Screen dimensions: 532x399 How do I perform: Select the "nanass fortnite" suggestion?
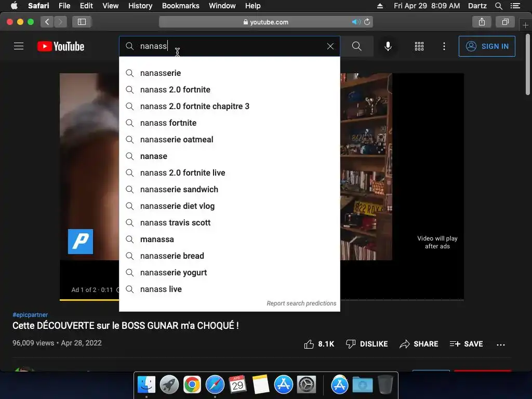click(230, 123)
